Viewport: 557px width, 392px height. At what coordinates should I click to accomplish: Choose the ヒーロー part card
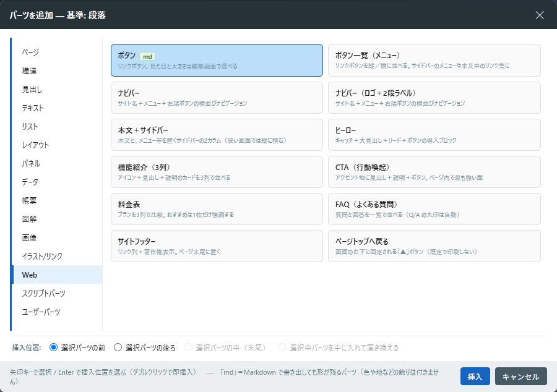click(434, 135)
